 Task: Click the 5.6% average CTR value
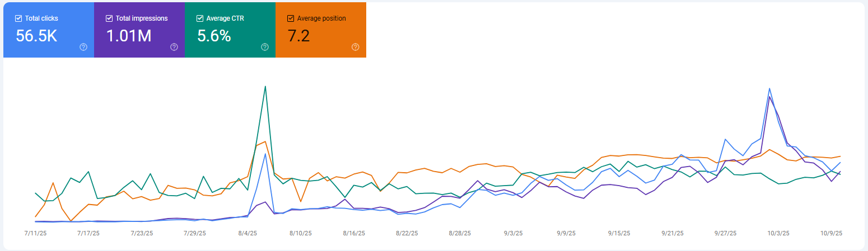tap(214, 36)
